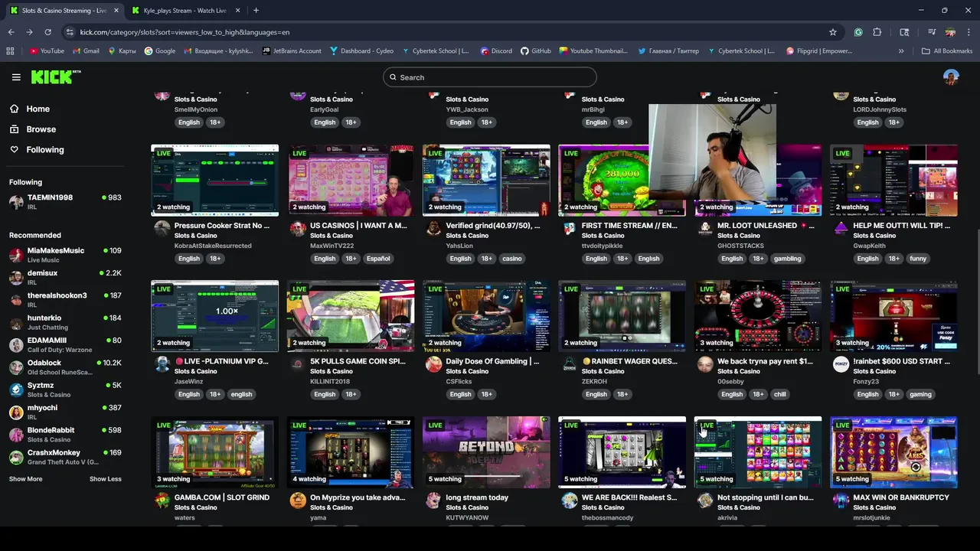Click Slots & Casino category under ZEKROH stream
The image size is (980, 551).
click(603, 371)
